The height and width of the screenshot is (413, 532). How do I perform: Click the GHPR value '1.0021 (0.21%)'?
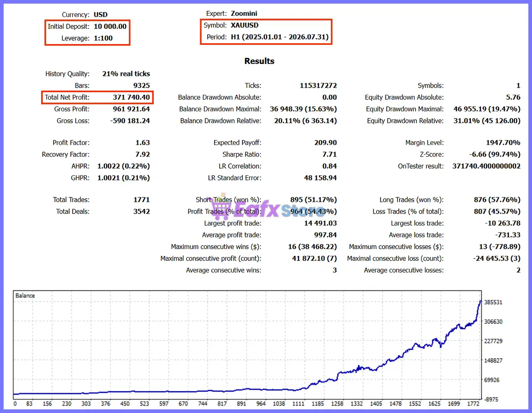pos(124,178)
